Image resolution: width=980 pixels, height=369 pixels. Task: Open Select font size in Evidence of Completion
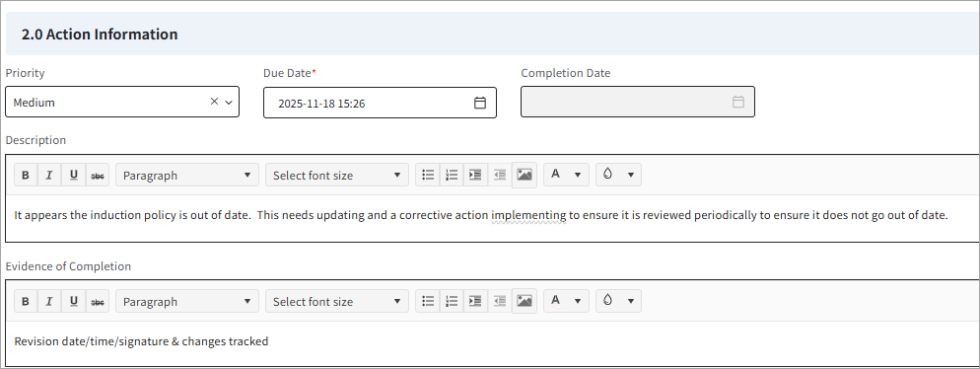(x=337, y=302)
